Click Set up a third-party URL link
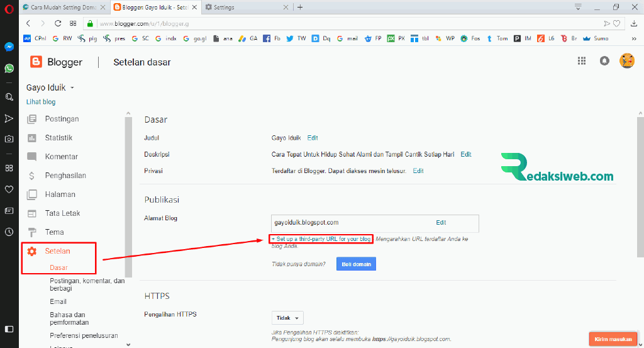The width and height of the screenshot is (644, 348). coord(321,239)
